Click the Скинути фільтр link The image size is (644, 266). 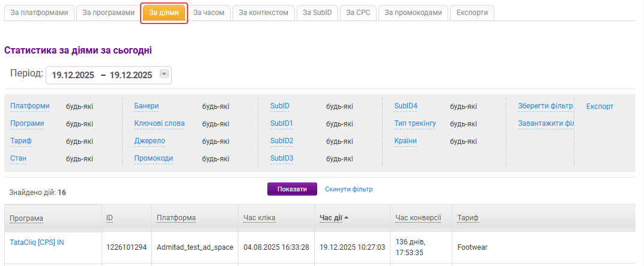[348, 189]
